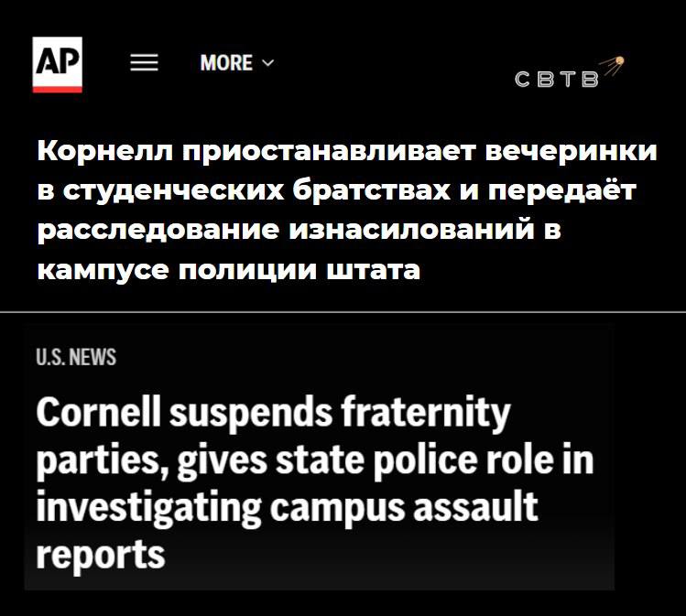Viewport: 686px width, 616px height.
Task: Select the Russian headline starting 'Корнелл приостанавливает'
Action: coord(347,210)
